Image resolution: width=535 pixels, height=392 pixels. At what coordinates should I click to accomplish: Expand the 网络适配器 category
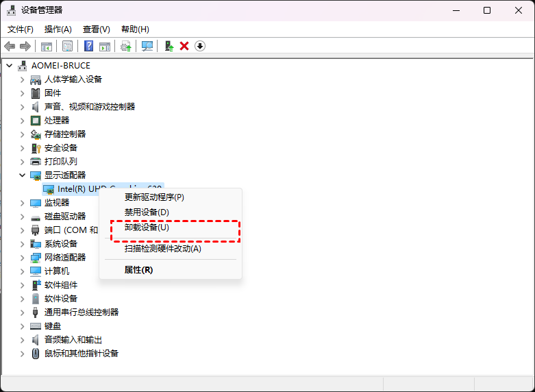[x=22, y=258]
